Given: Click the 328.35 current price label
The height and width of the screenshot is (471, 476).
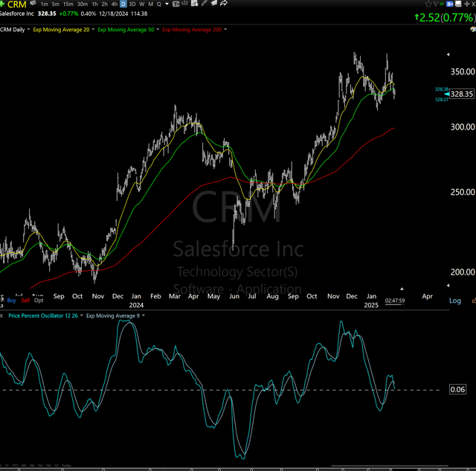Looking at the screenshot, I should pos(461,94).
